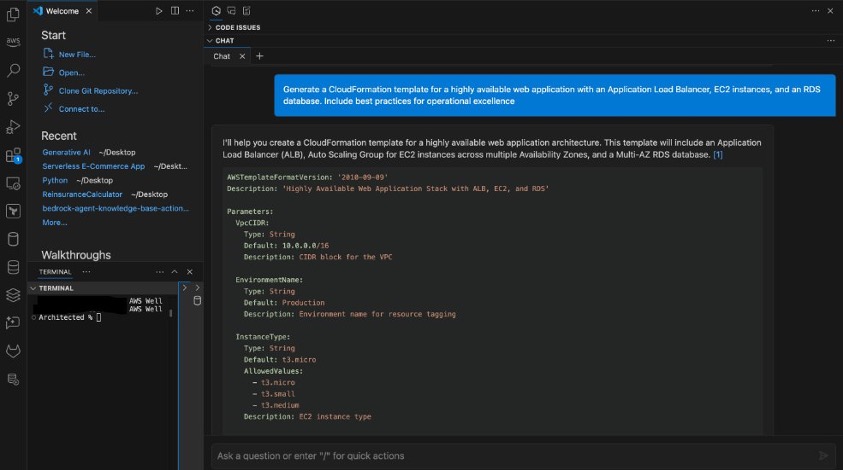This screenshot has height=470, width=844.
Task: Click the run triangle in Welcome editor toolbar
Action: [x=159, y=11]
